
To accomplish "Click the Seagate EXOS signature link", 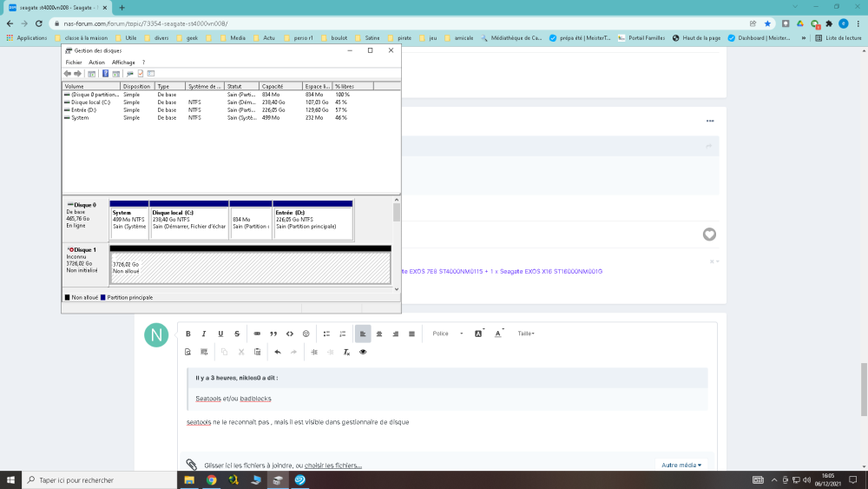I will 502,271.
